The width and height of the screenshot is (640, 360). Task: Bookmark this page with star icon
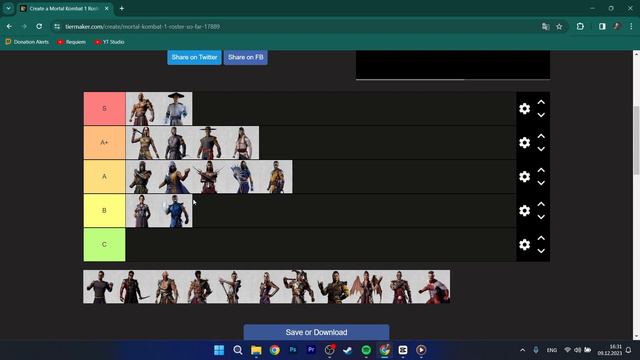pos(559,27)
